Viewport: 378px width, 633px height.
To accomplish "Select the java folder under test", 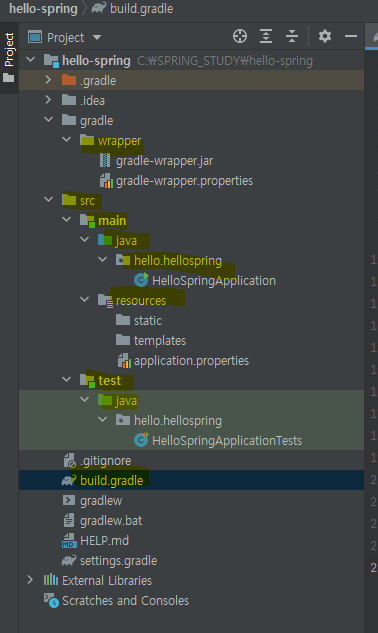I will tap(126, 400).
